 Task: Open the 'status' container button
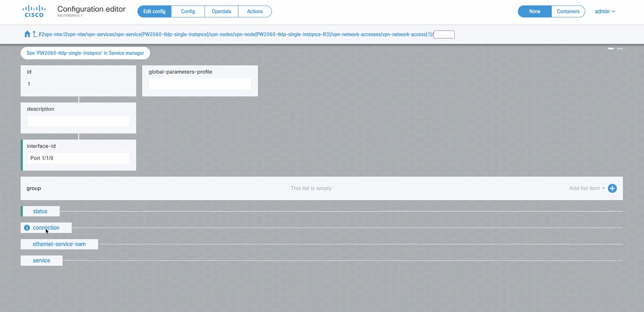coord(40,211)
